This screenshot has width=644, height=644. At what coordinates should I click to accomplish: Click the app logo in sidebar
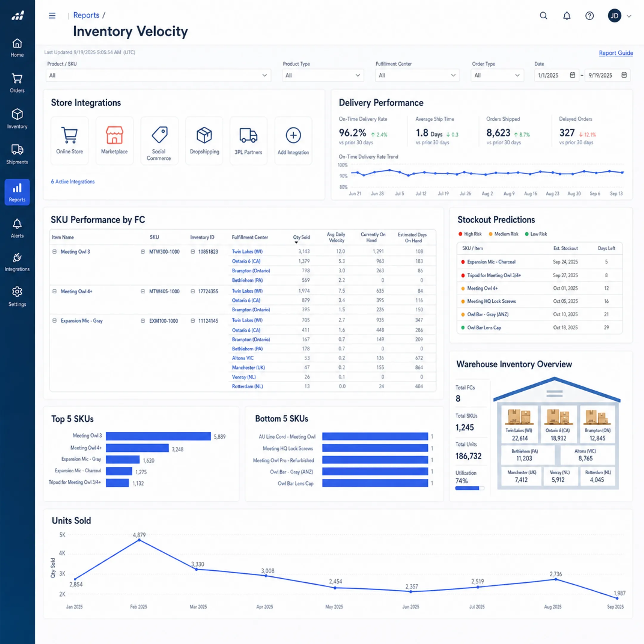click(x=17, y=15)
